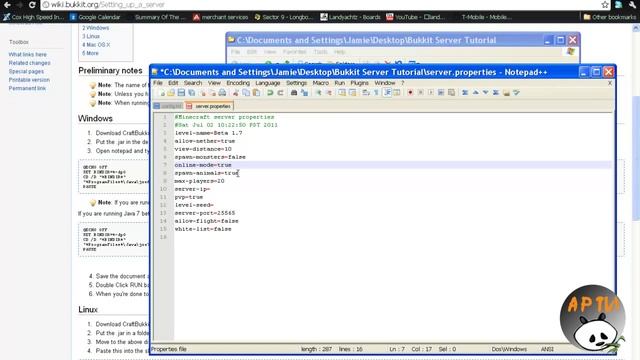Jump to '4 Mac OS X' contents entry
The height and width of the screenshot is (360, 640).
click(x=96, y=45)
